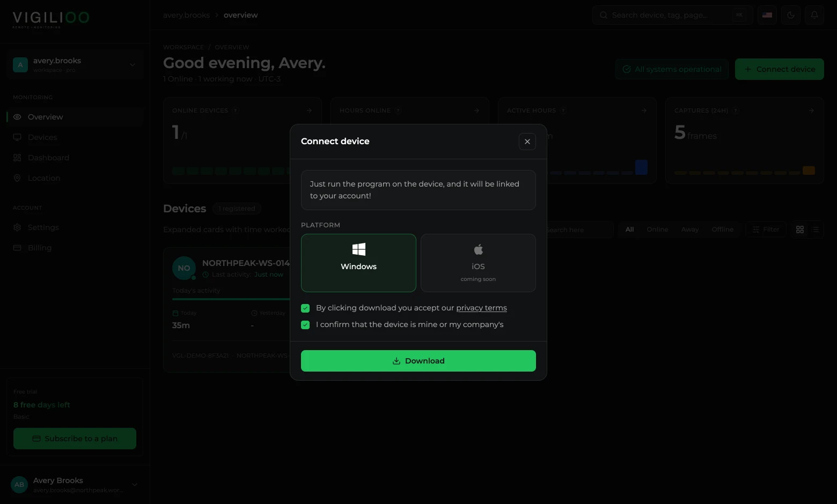Close the Connect device dialog
Screen dimensions: 837x504
coord(527,142)
